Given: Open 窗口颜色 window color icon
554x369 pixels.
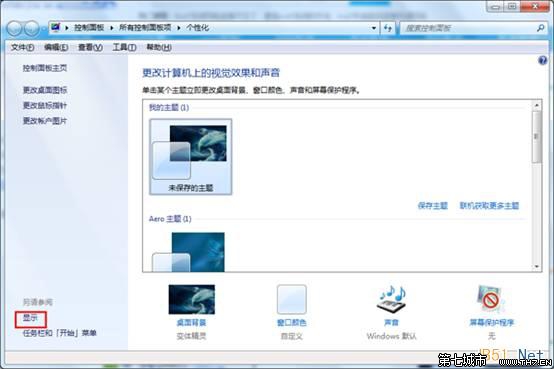Looking at the screenshot, I should (x=291, y=299).
